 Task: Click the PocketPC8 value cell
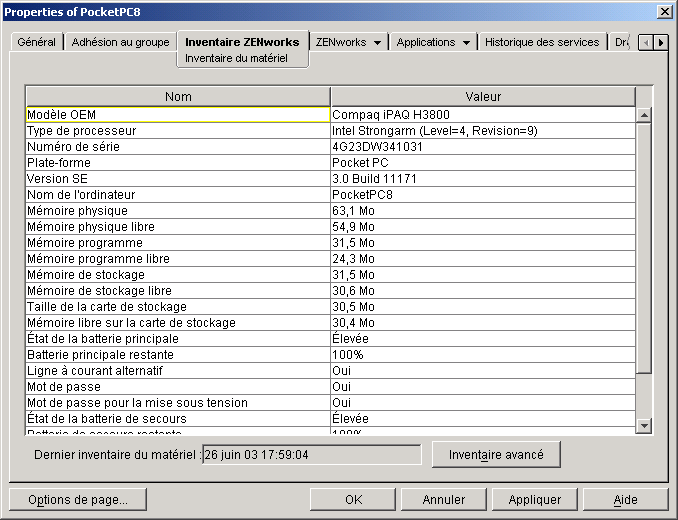[483, 195]
